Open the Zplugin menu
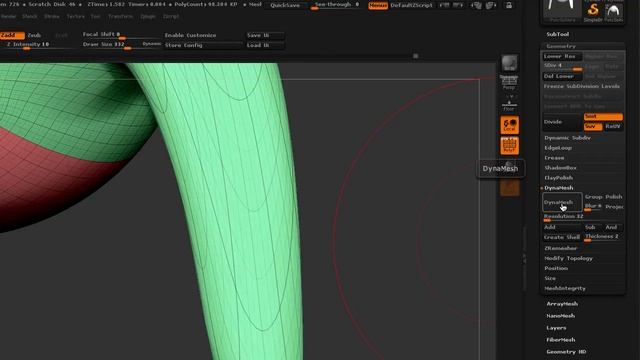 tap(148, 17)
